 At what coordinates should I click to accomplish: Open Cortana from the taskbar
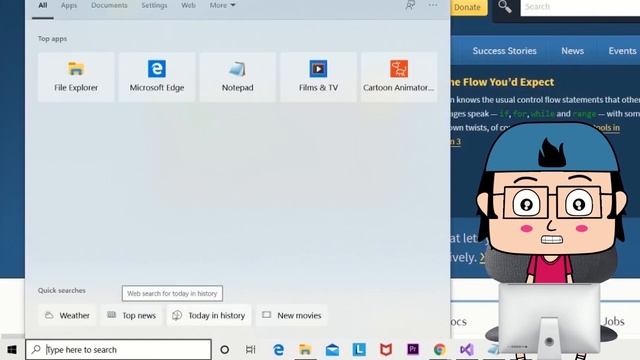point(224,350)
